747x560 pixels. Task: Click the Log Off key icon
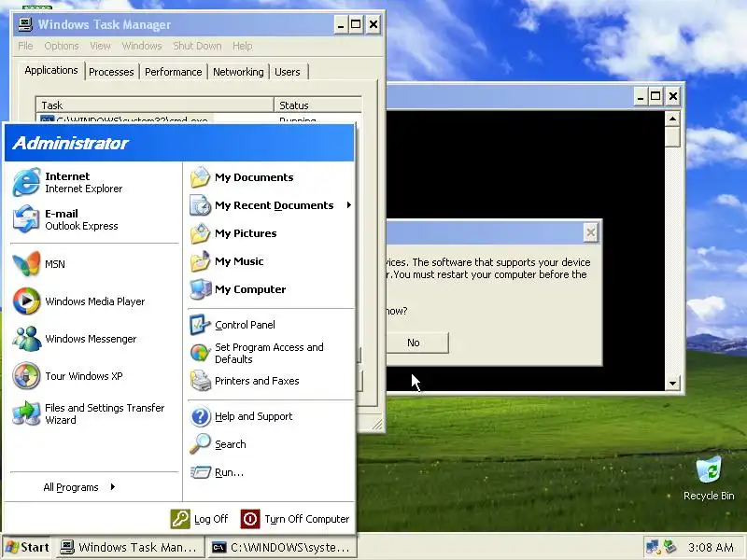tap(180, 519)
